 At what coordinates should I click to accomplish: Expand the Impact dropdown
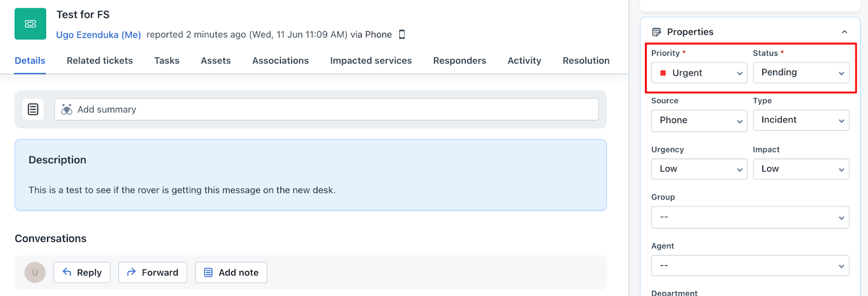pos(801,169)
